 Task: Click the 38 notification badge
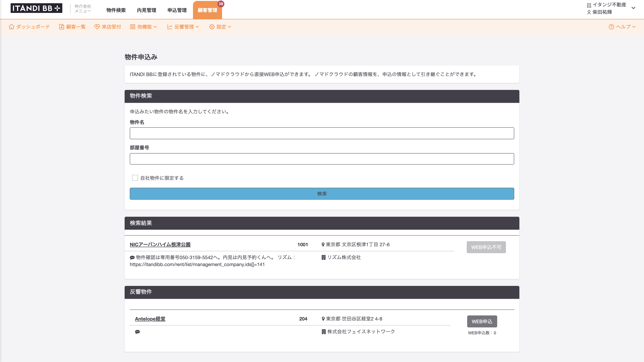(221, 4)
